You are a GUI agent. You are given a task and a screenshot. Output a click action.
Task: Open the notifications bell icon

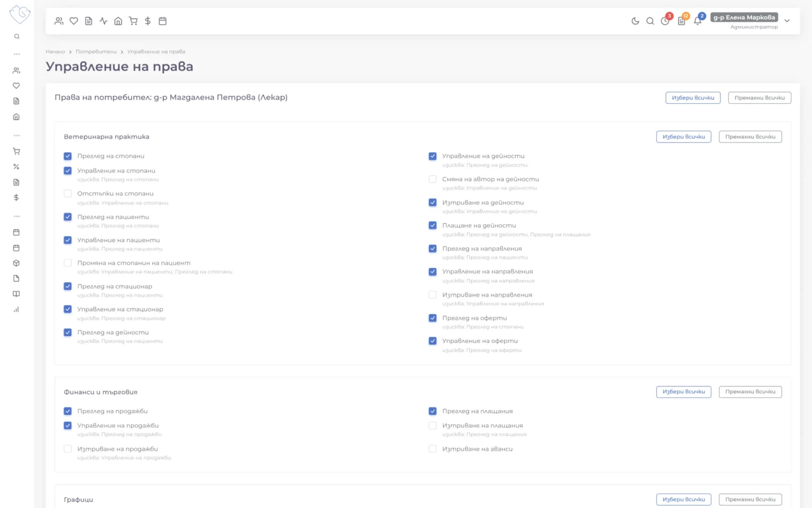698,21
